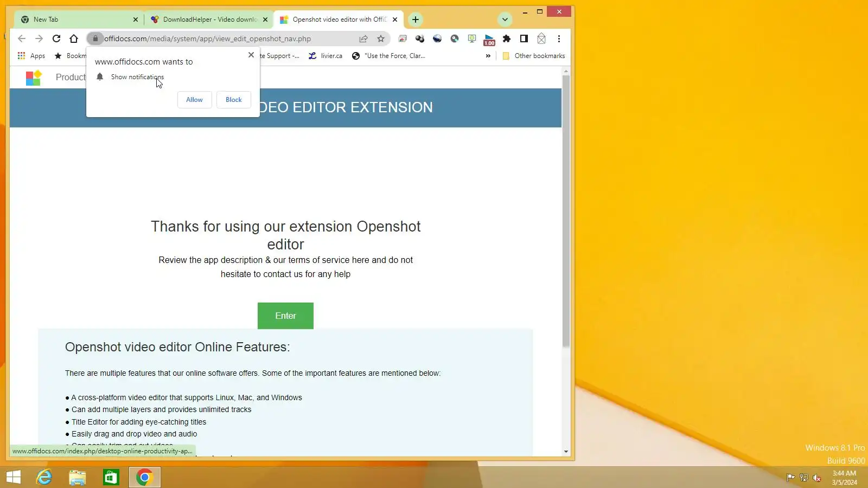868x488 pixels.
Task: Open the starred Bookmarks bar entry
Action: pyautogui.click(x=71, y=56)
